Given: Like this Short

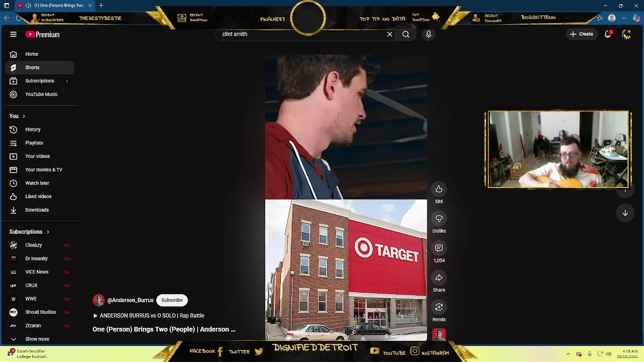Looking at the screenshot, I should pos(439,189).
